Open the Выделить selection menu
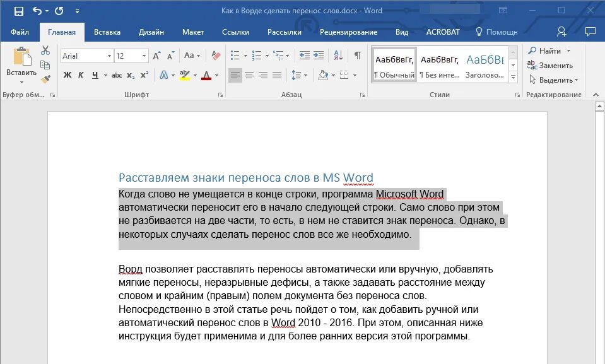Viewport: 605px width, 364px height. [553, 80]
